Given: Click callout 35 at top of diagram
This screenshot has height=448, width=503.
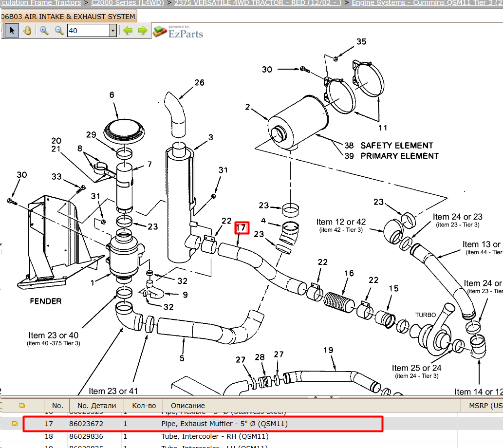Looking at the screenshot, I should coord(361,42).
